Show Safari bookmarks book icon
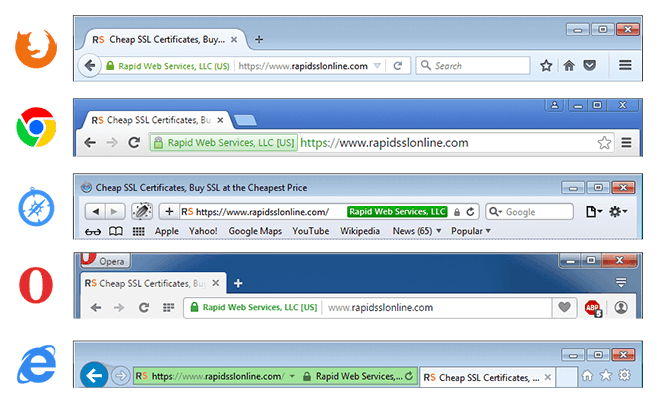 click(x=116, y=231)
